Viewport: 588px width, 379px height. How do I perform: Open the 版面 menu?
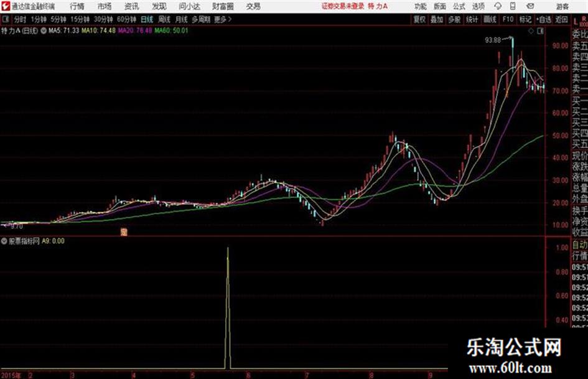tap(439, 6)
